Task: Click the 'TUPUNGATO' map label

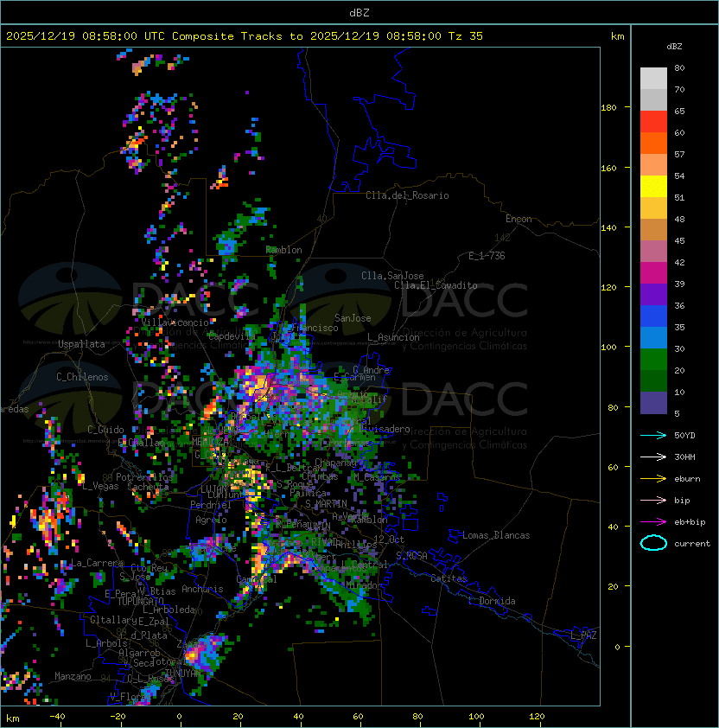Action: (x=140, y=601)
